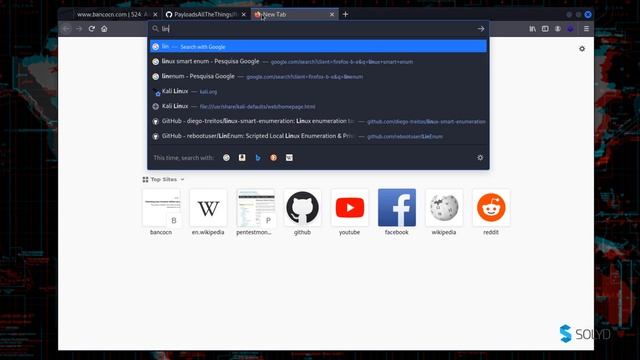The width and height of the screenshot is (640, 360).
Task: Open search settings gear in dropdown
Action: click(480, 158)
